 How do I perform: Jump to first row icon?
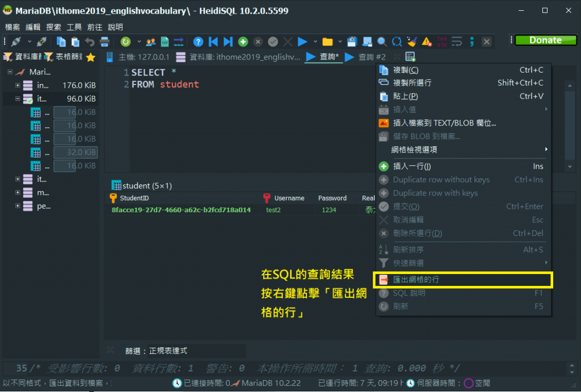coord(213,41)
